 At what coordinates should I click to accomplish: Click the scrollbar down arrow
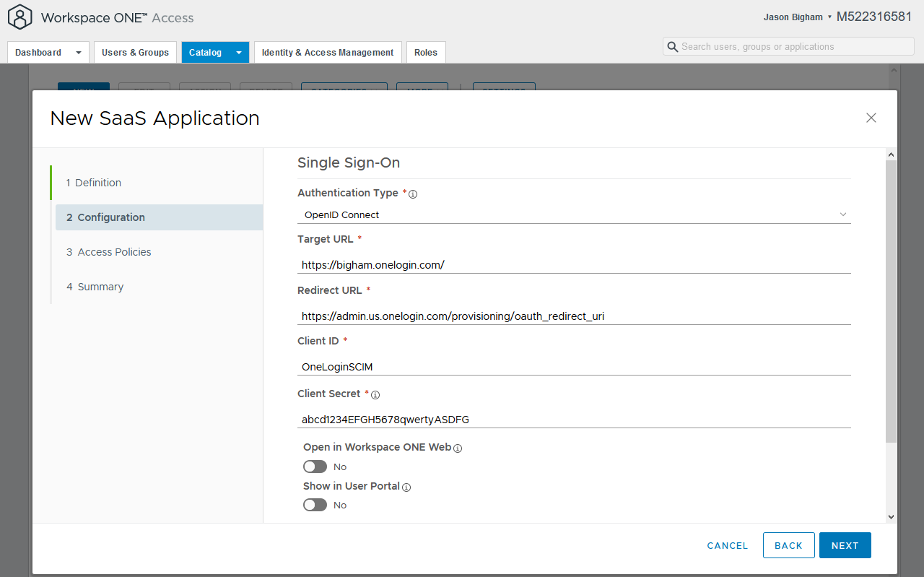point(891,517)
